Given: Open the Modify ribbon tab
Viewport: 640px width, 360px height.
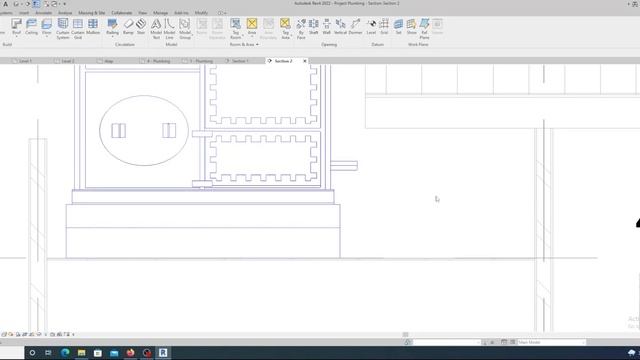Looking at the screenshot, I should point(201,13).
